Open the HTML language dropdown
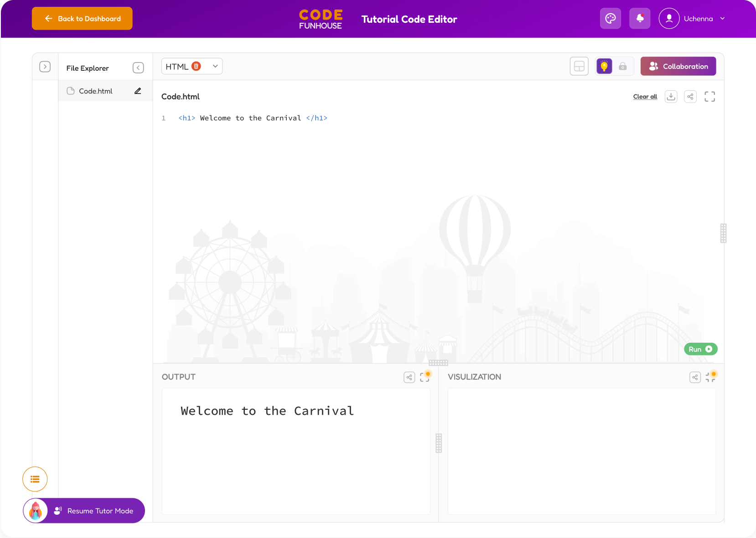 click(x=192, y=66)
